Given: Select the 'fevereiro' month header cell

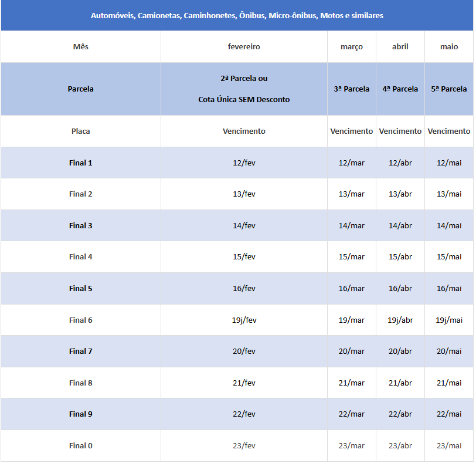Looking at the screenshot, I should pos(244,47).
